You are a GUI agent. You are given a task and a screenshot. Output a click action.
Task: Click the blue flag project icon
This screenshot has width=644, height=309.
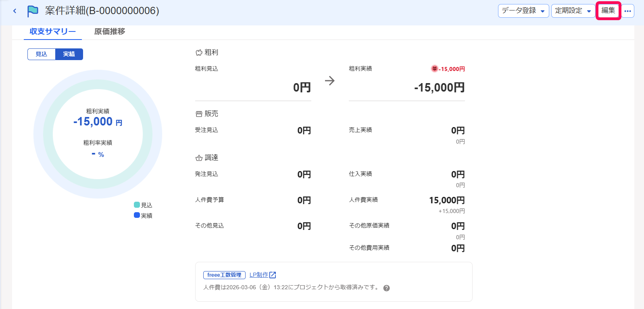pyautogui.click(x=33, y=11)
